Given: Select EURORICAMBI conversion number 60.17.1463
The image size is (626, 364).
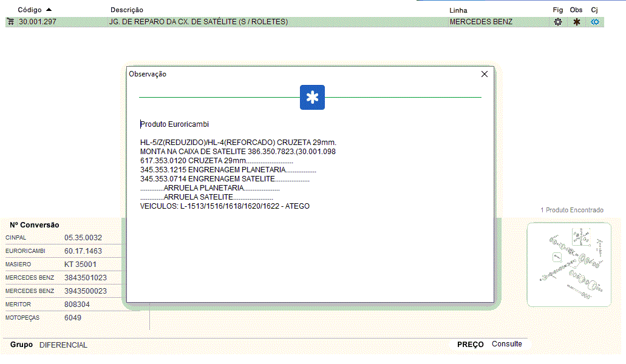Looking at the screenshot, I should click(83, 251).
